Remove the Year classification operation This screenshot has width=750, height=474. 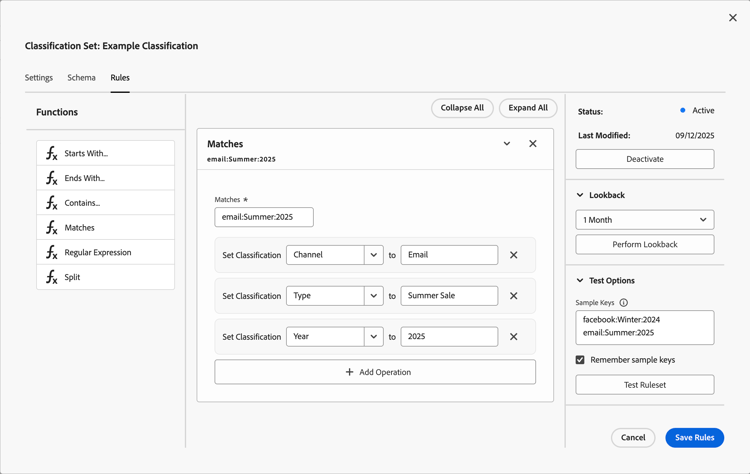[x=514, y=337]
